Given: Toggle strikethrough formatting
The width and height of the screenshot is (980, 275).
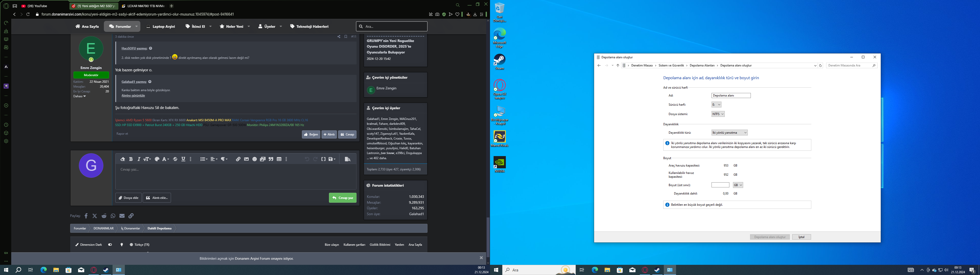Looking at the screenshot, I should click(175, 159).
